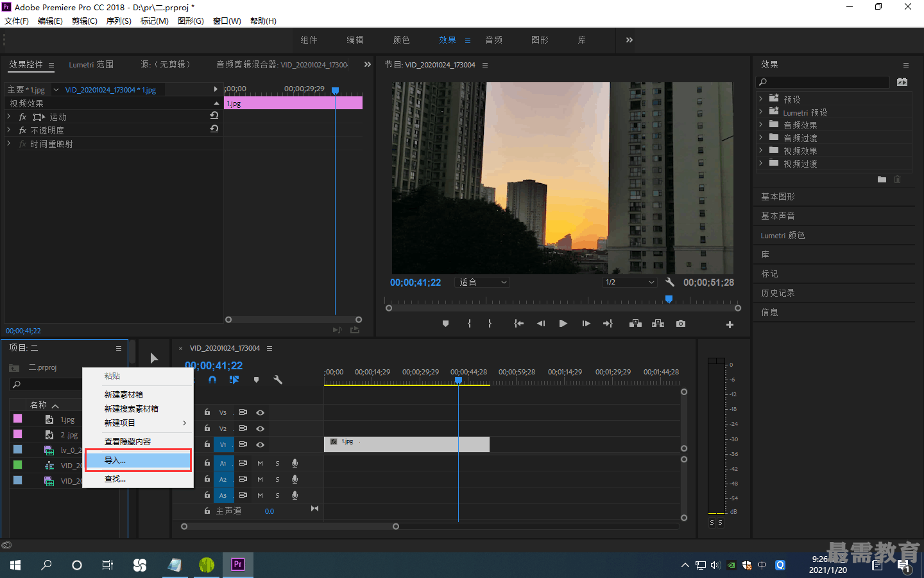The width and height of the screenshot is (924, 578).
Task: Reset Motion effect parameters
Action: [x=214, y=116]
